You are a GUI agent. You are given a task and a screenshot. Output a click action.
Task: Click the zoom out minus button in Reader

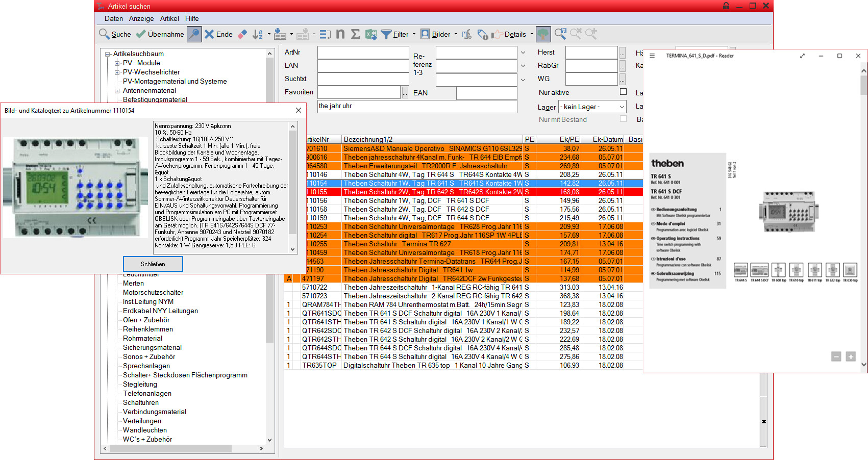tap(836, 356)
